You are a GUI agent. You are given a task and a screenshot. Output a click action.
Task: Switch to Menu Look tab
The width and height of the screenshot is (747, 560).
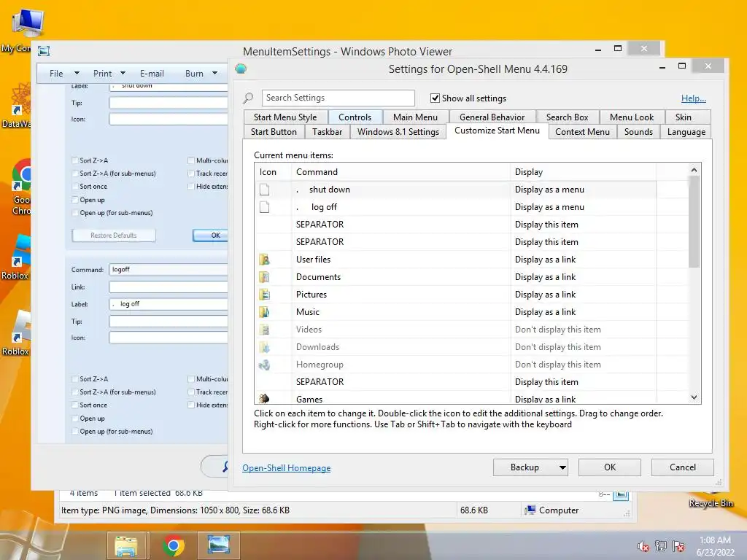point(632,117)
